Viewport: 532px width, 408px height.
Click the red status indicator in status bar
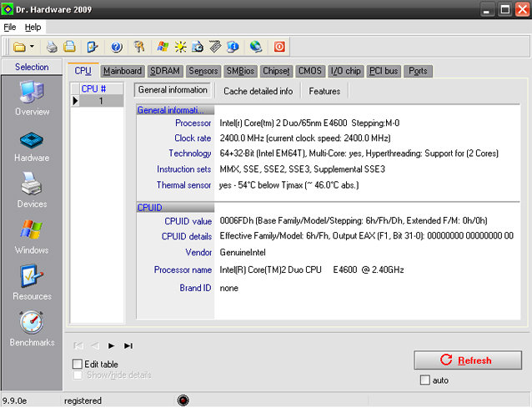tap(183, 400)
